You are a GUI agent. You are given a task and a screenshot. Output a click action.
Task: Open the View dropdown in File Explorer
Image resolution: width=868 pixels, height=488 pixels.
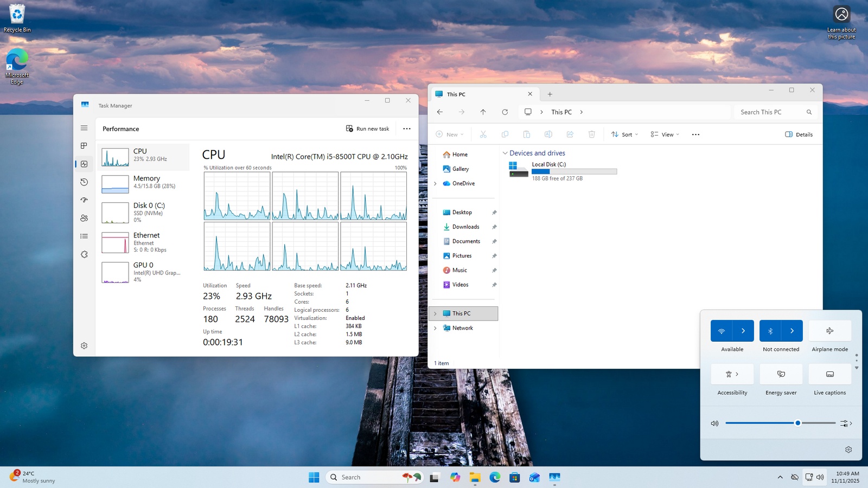[x=665, y=134]
